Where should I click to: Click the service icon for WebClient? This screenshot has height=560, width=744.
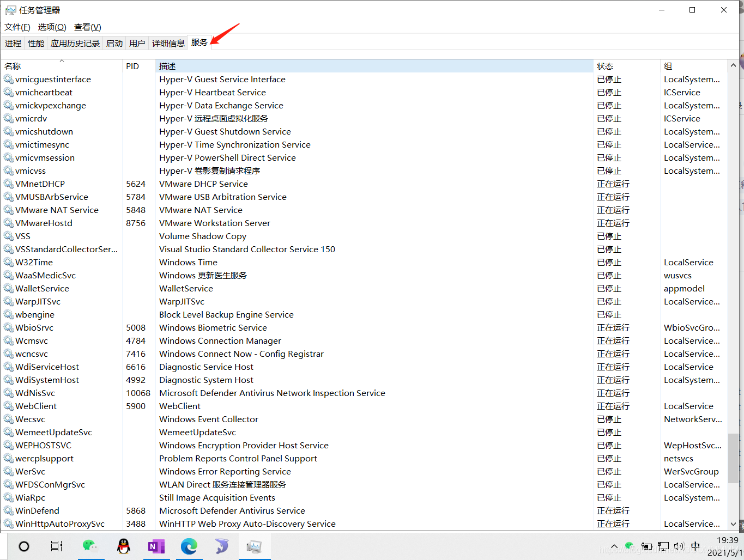(x=9, y=406)
